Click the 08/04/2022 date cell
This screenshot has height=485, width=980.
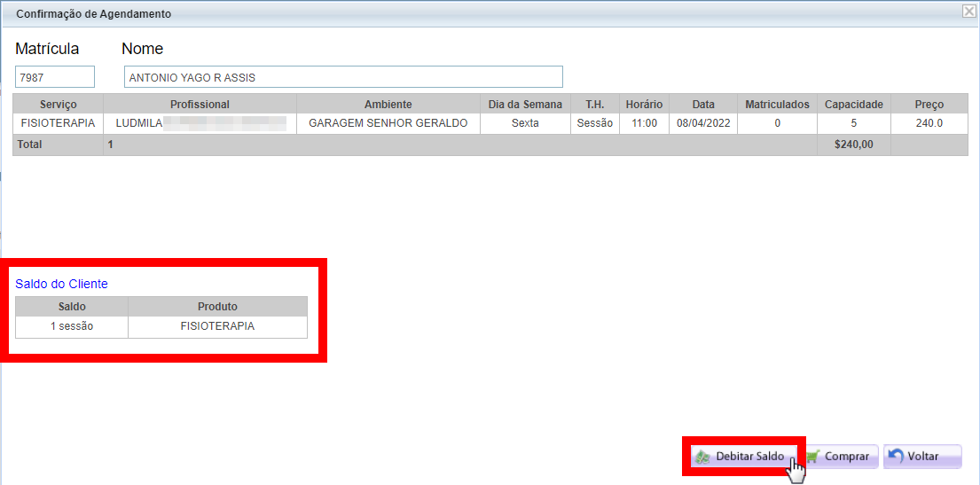tap(703, 123)
